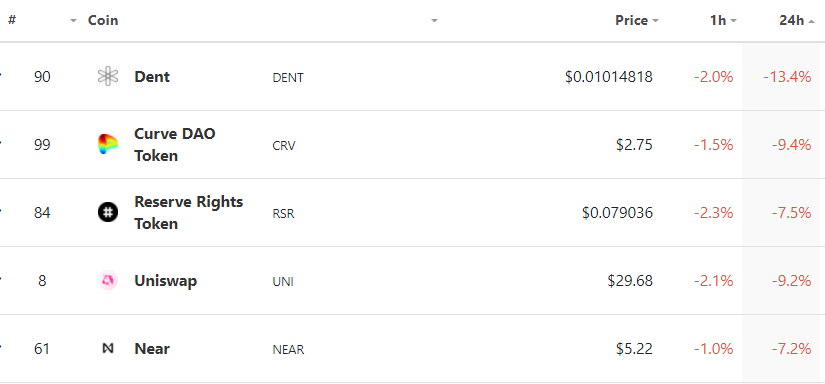Click the Near coin logo icon
The height and width of the screenshot is (384, 825).
108,348
